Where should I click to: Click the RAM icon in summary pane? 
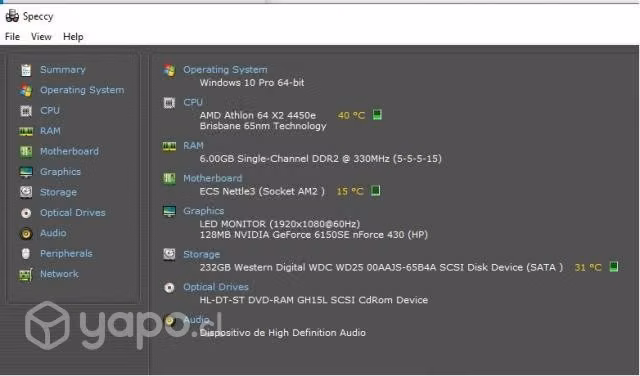point(169,146)
